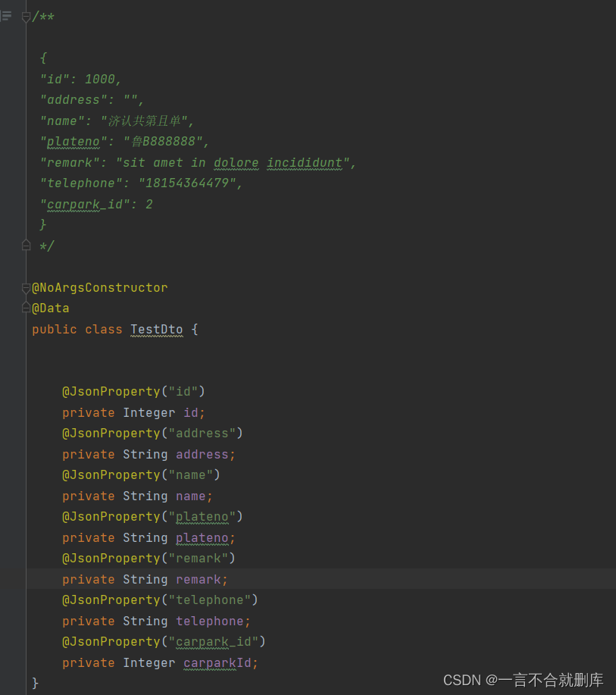Click the structure icon in the top-left gutter
This screenshot has height=695, width=616.
6,17
